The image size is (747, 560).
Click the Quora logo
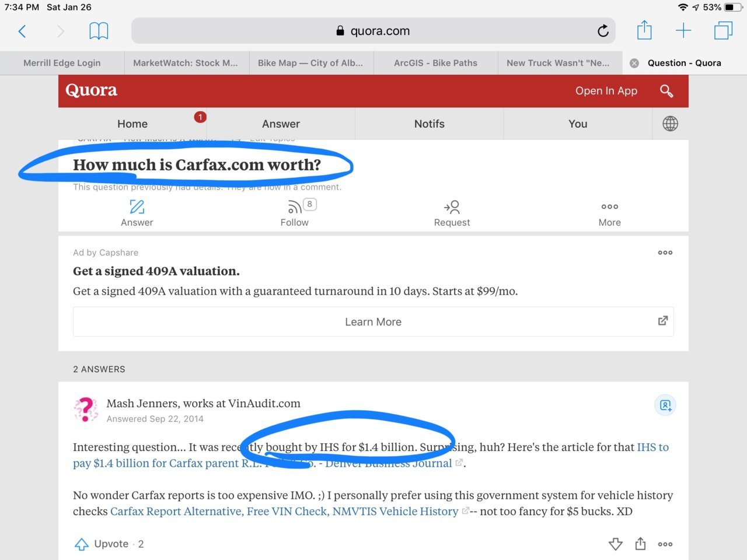91,90
